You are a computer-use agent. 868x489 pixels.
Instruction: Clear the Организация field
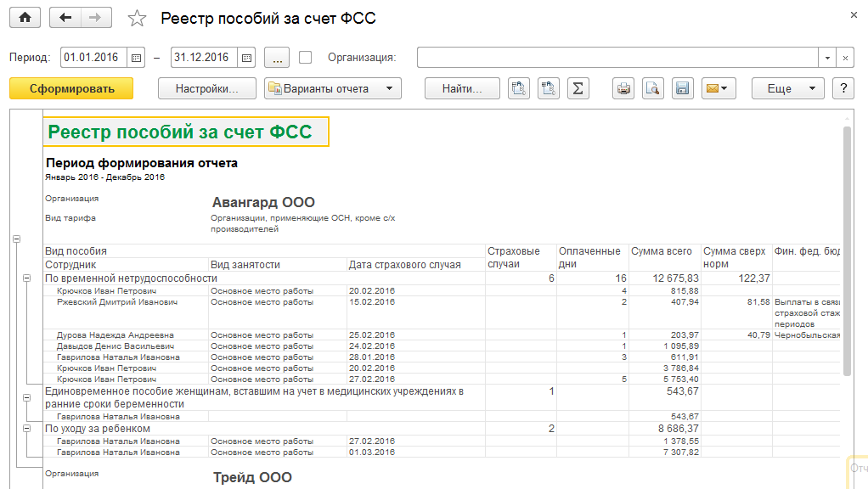845,58
